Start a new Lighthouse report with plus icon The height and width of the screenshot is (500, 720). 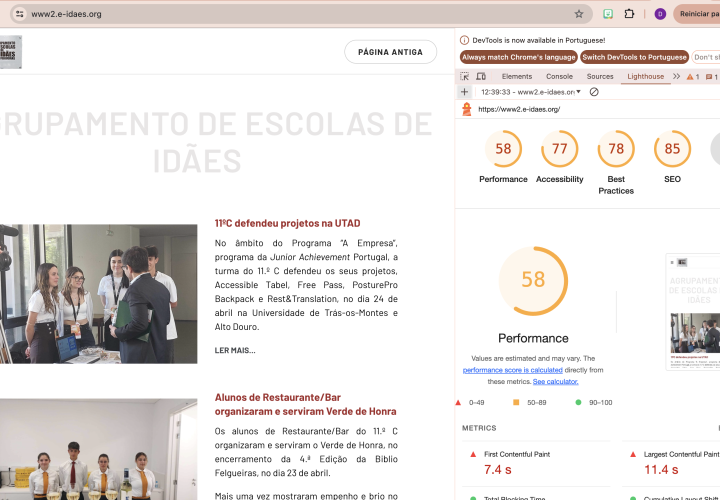click(464, 92)
